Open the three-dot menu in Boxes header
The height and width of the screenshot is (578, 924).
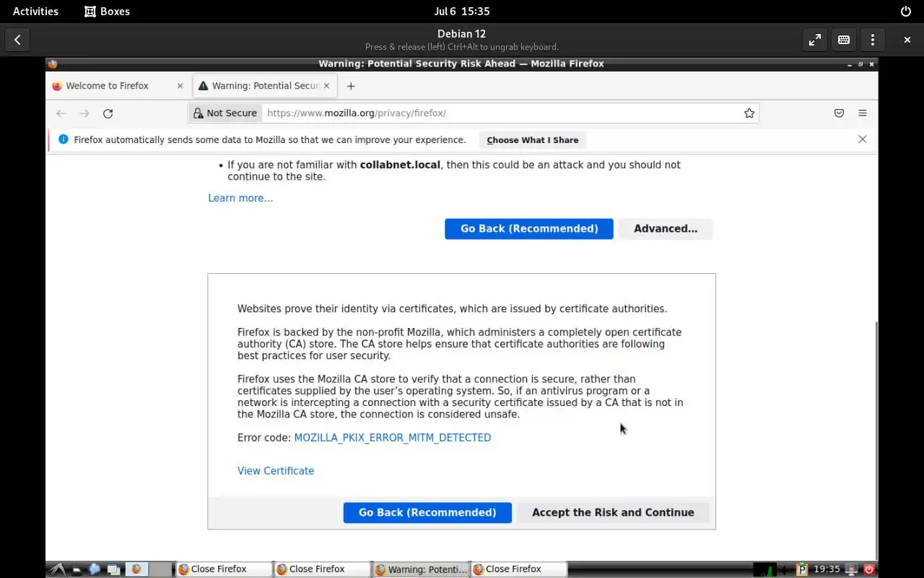pyautogui.click(x=873, y=40)
